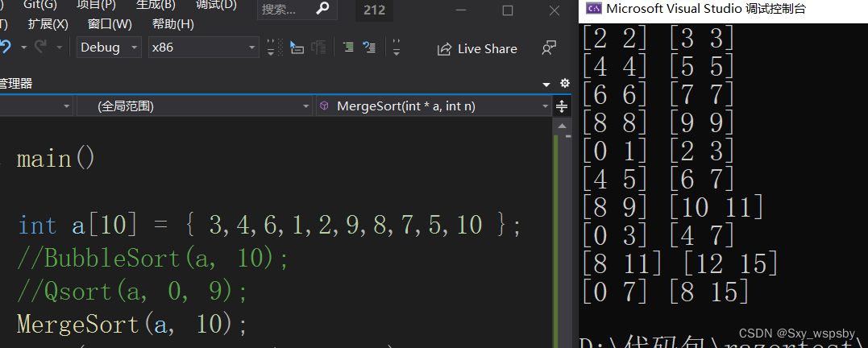
Task: Open toolbar overflow options before Live Share
Action: (397, 48)
